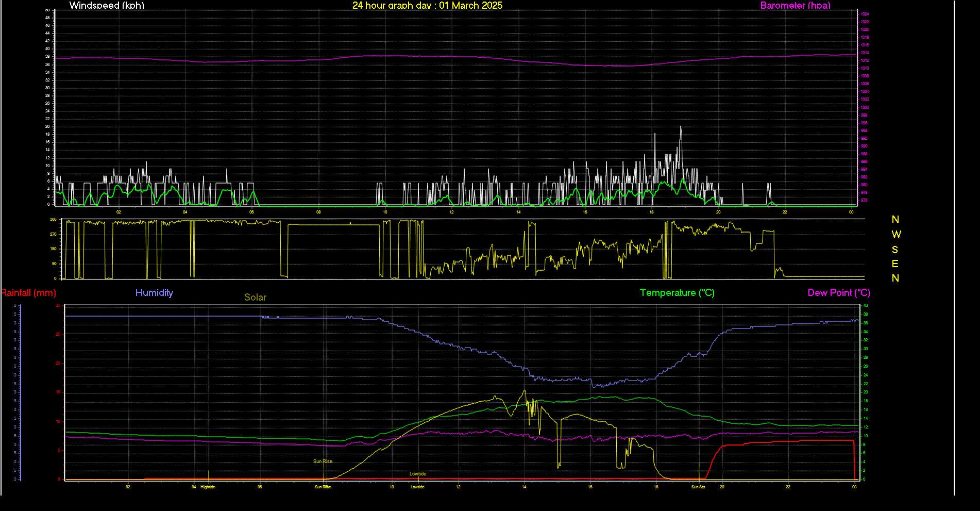This screenshot has width=980, height=511.
Task: Click 180 on the wind direction axis
Action: click(53, 249)
